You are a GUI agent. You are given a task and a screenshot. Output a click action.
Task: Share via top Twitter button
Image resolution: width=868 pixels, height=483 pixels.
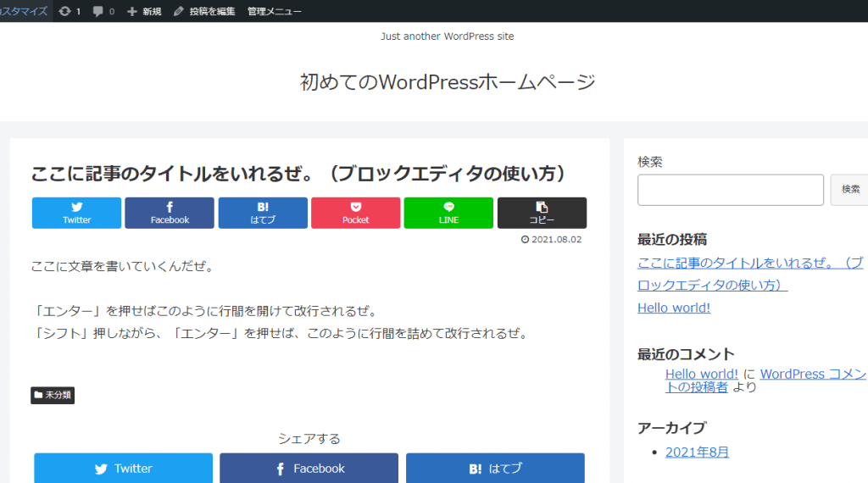pyautogui.click(x=76, y=213)
